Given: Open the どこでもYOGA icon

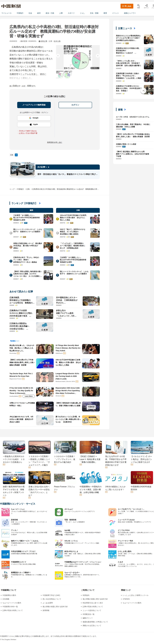Looking at the screenshot, I should click(112, 533).
